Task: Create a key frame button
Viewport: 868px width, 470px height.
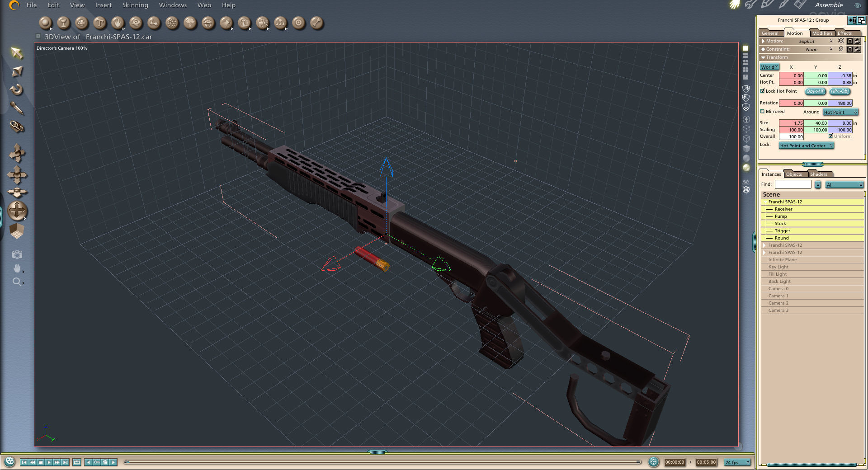Action: tap(97, 462)
